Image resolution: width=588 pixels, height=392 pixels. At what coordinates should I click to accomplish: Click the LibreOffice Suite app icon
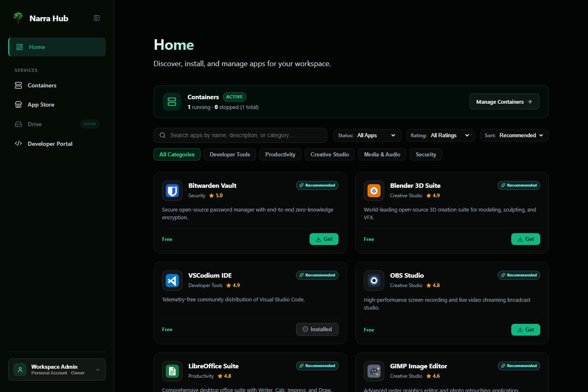(x=172, y=371)
